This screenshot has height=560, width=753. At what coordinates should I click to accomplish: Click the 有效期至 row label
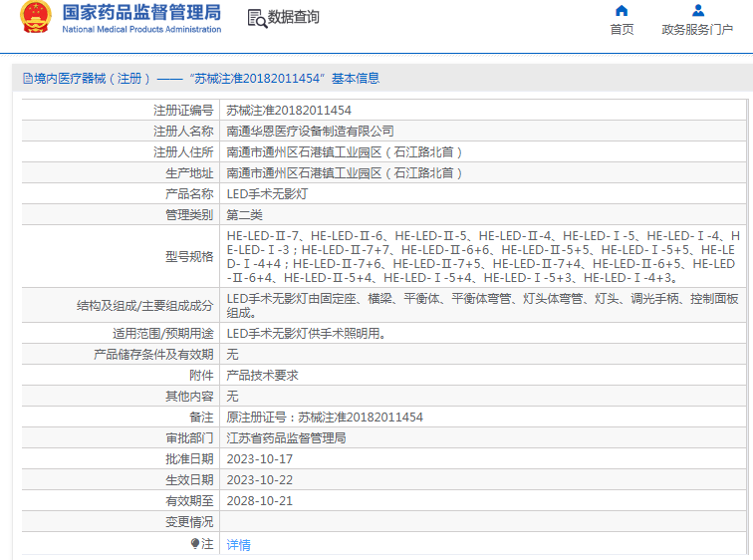pyautogui.click(x=189, y=501)
